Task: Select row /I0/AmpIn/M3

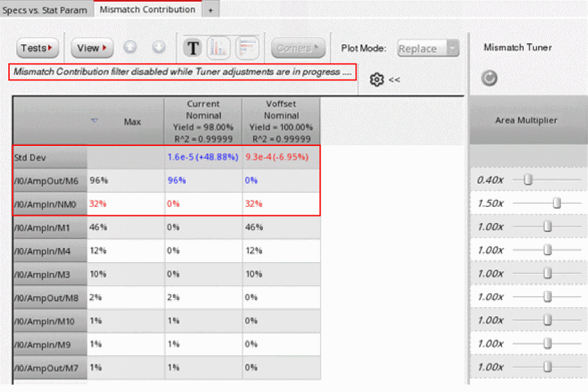Action: click(50, 274)
